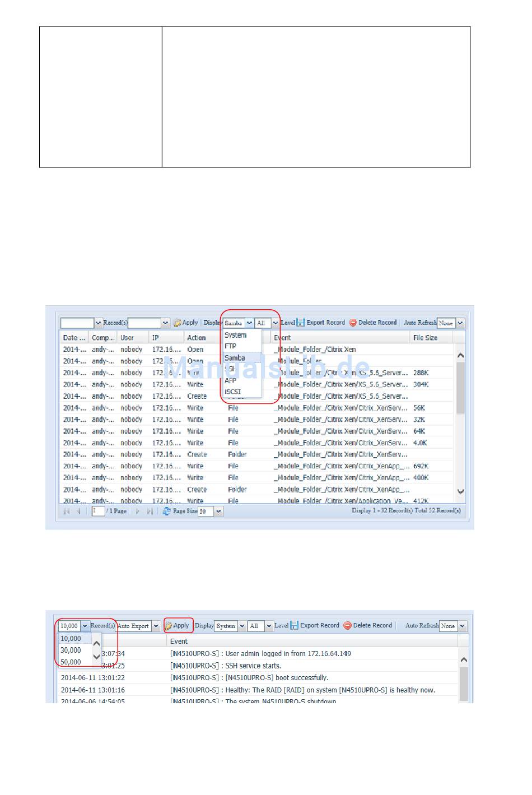This screenshot has width=532, height=795.
Task: Click the System log table scroll-up arrow
Action: point(464,660)
